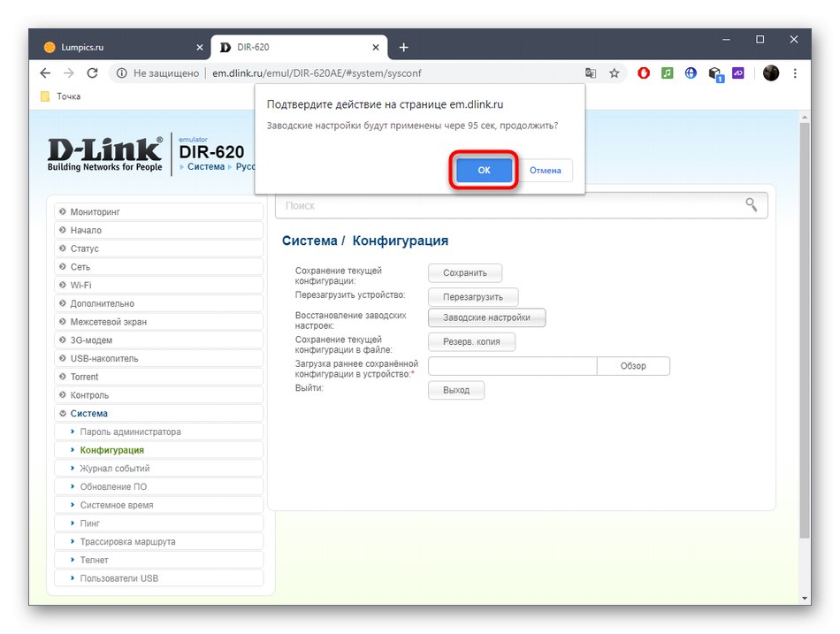Screen dimensions: 840x634
Task: Expand the Дополнительно menu section
Action: [158, 303]
